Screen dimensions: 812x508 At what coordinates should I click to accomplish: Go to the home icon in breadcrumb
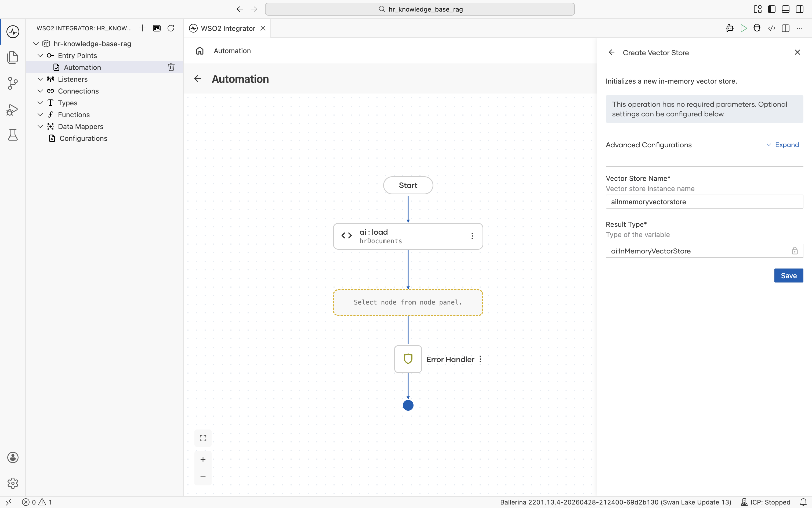pos(200,51)
